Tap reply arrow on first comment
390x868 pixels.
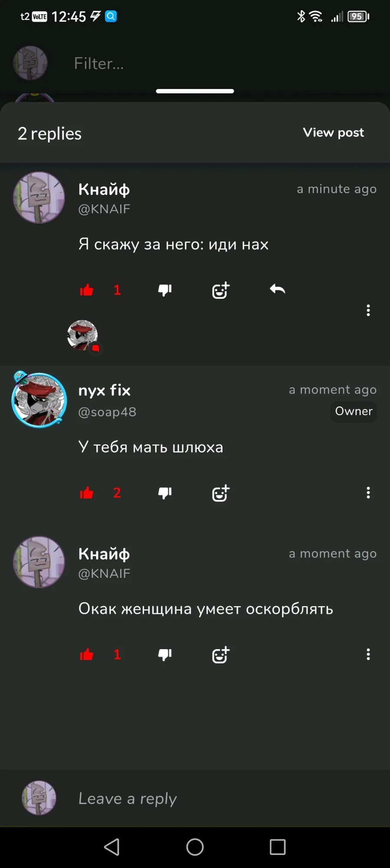[x=277, y=289]
